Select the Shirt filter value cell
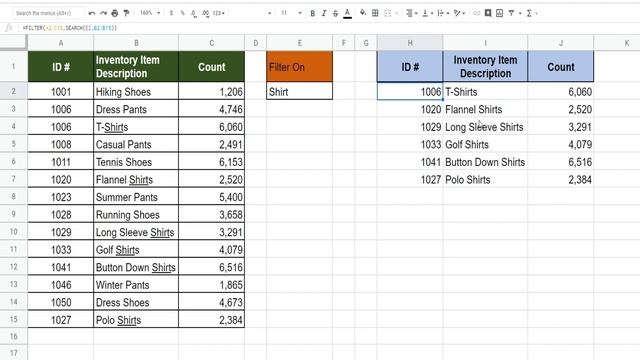 pos(299,91)
